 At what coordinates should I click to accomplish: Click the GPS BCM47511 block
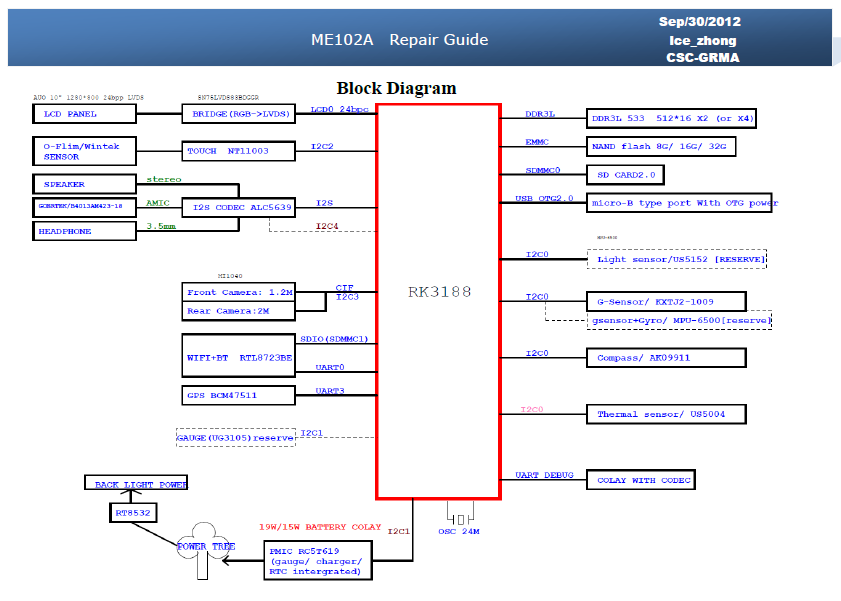(x=239, y=395)
